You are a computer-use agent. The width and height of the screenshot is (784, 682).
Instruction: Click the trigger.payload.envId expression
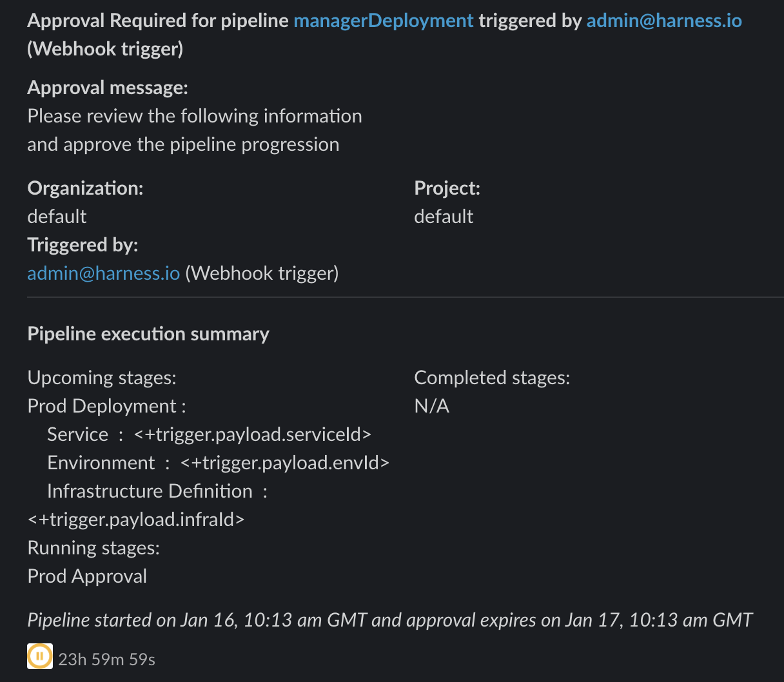[x=285, y=463]
